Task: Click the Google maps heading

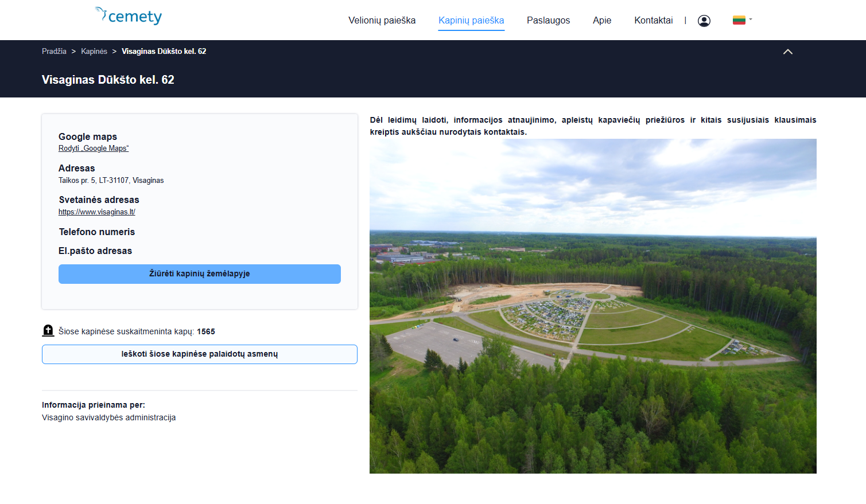Action: (x=88, y=136)
